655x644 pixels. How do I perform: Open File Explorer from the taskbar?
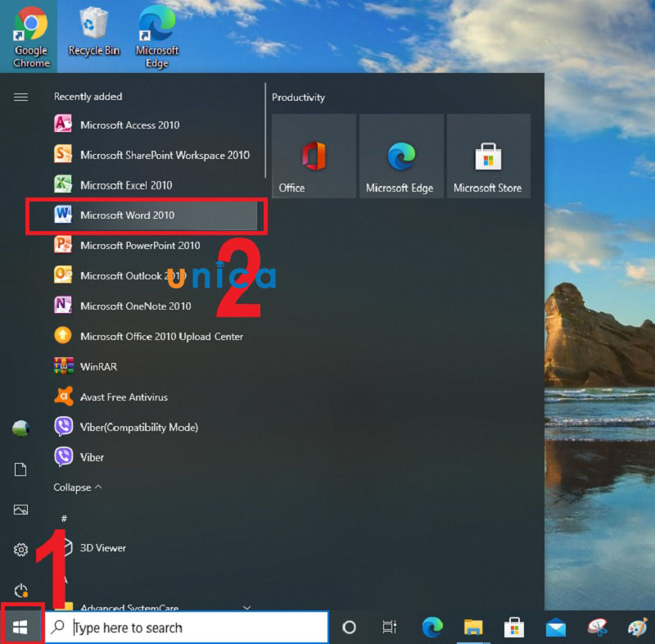(473, 628)
